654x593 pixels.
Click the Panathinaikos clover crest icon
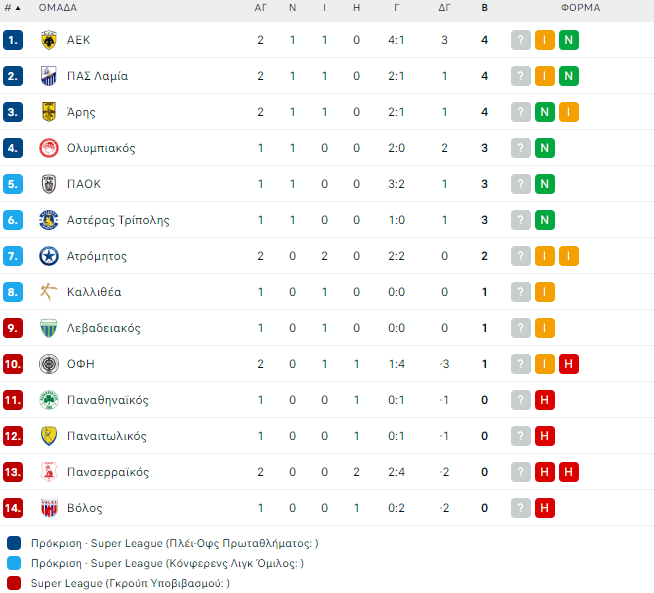pyautogui.click(x=48, y=400)
